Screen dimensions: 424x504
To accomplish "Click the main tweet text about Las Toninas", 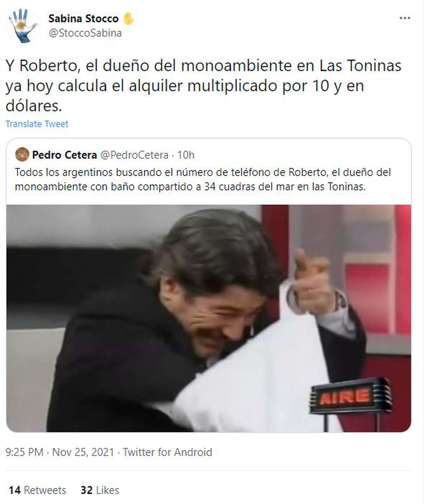I will point(203,86).
